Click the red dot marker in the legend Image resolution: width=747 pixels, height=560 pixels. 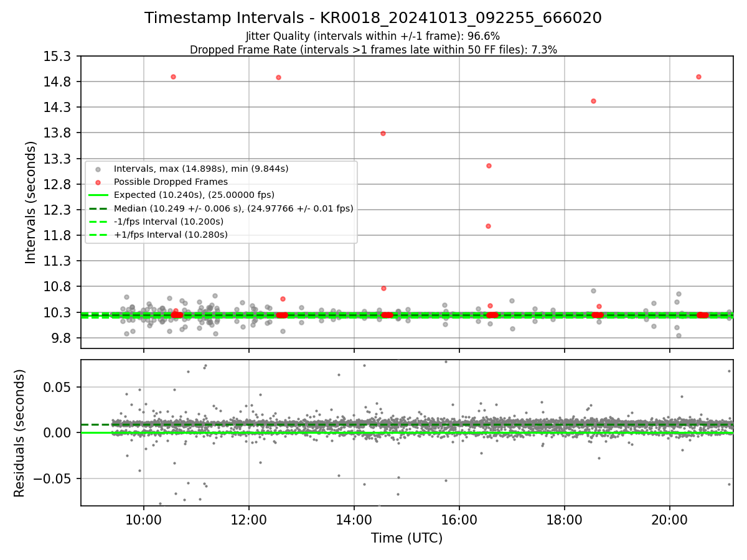tap(98, 182)
